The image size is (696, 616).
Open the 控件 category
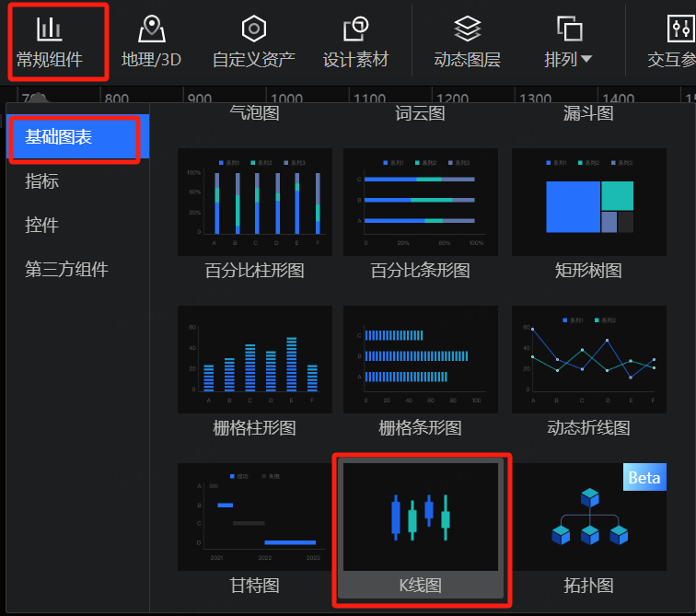tap(42, 226)
